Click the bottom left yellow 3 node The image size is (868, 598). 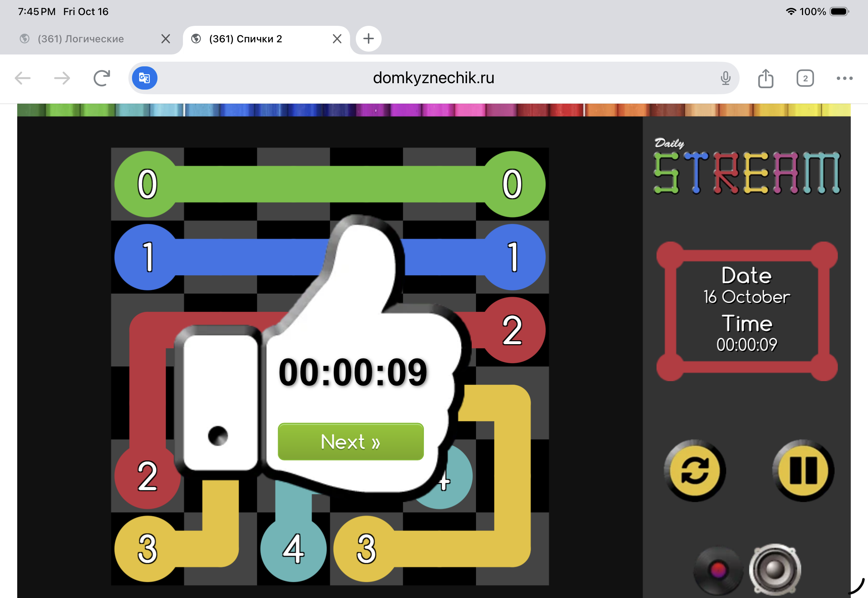147,549
